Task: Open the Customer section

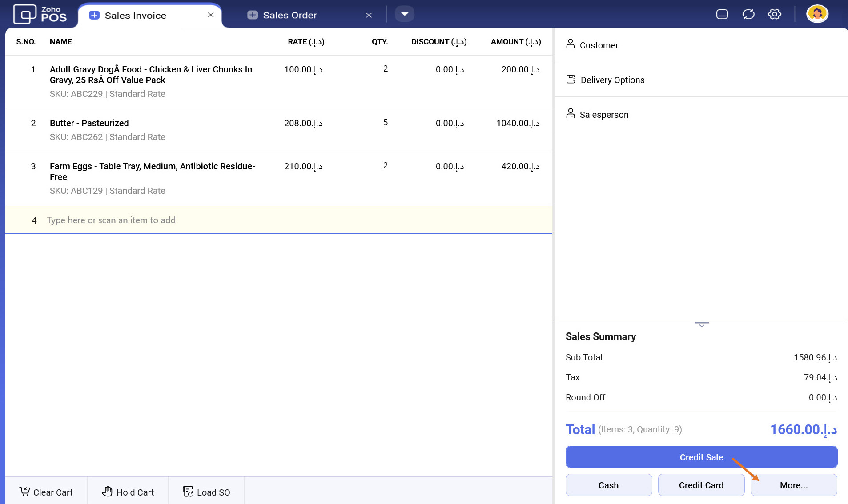Action: point(599,45)
